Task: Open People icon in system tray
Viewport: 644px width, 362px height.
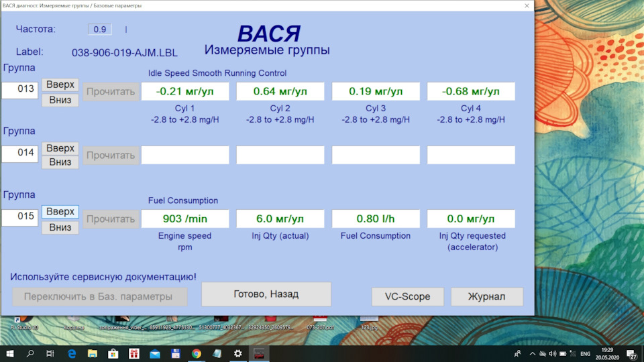Action: [517, 353]
